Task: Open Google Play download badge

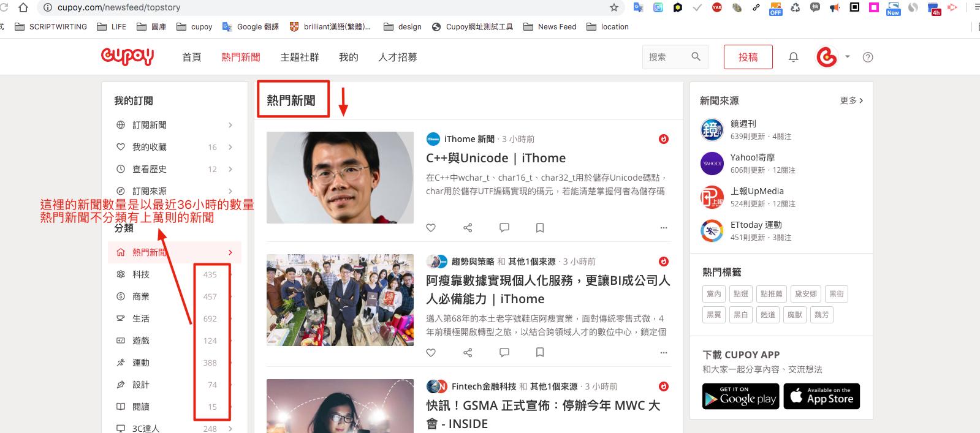Action: [x=741, y=396]
